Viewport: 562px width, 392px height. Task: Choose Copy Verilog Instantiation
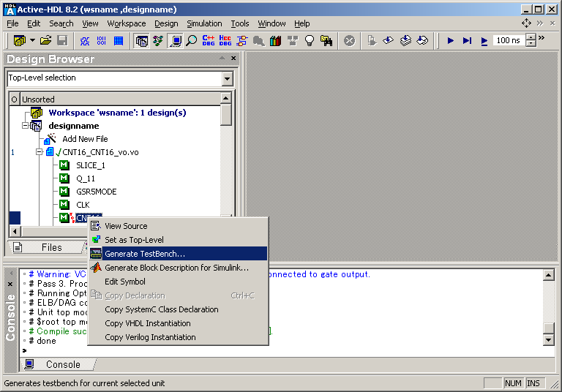tap(178, 337)
